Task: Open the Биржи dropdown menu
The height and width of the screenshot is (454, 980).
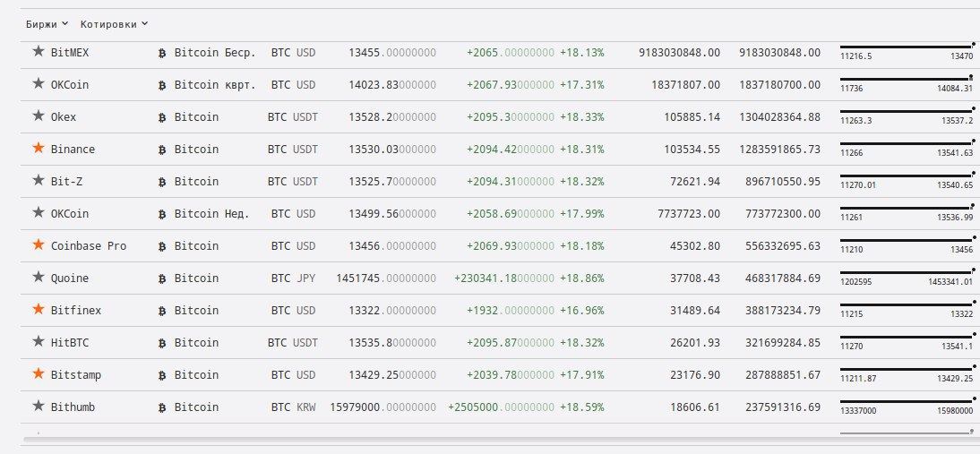Action: pyautogui.click(x=47, y=24)
